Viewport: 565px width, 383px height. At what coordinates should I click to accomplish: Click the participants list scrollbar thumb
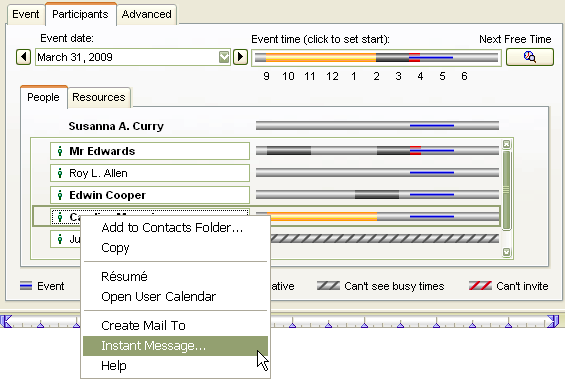point(506,190)
